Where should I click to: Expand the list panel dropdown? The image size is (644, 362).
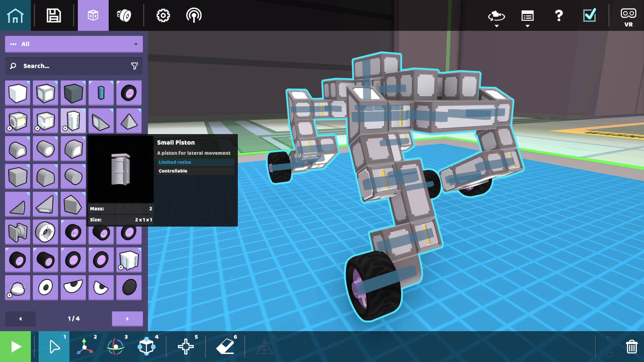[x=527, y=17]
